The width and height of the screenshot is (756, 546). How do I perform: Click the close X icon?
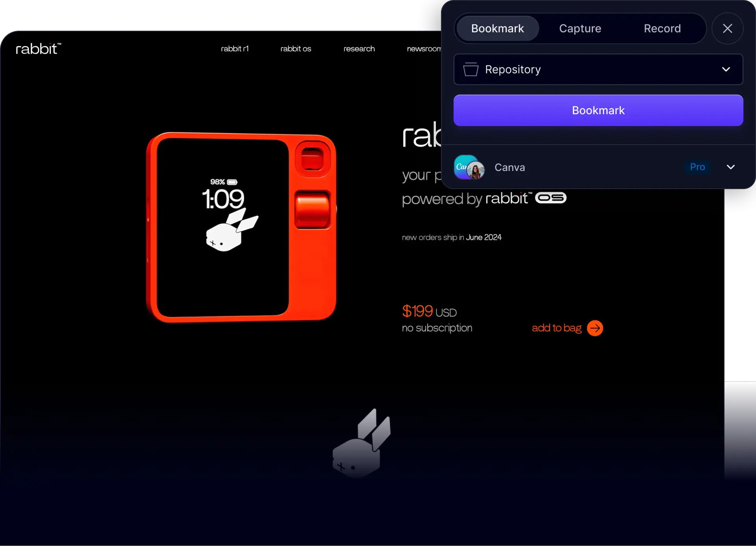click(x=727, y=28)
